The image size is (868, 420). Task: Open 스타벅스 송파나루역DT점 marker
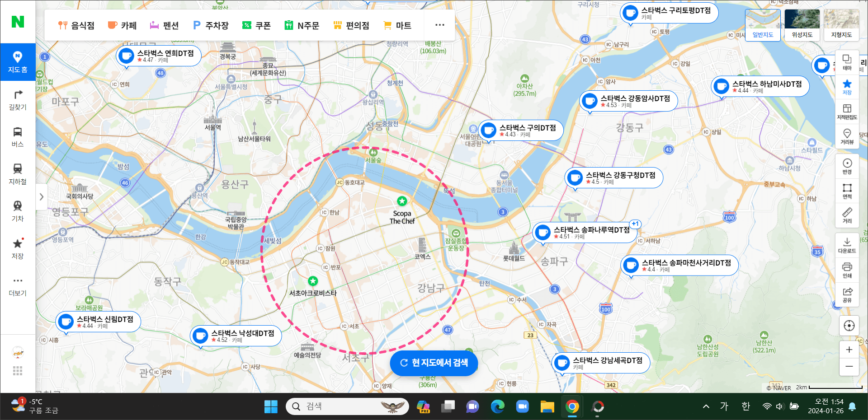point(585,233)
